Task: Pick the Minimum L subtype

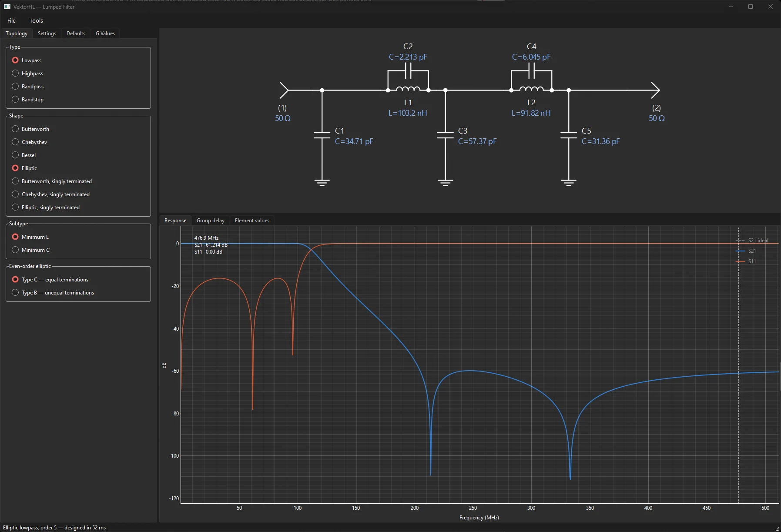Action: (x=30, y=237)
